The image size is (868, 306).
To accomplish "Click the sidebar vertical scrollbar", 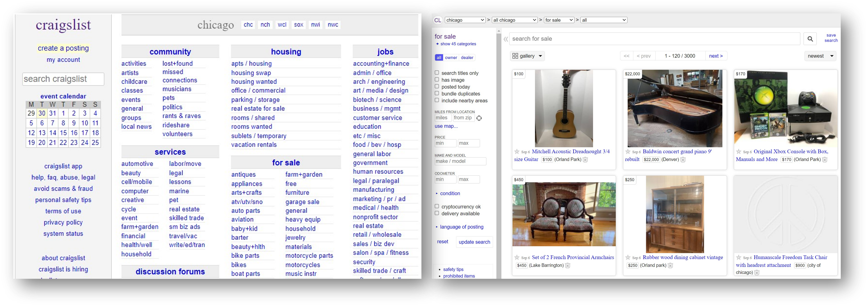I will tap(499, 152).
